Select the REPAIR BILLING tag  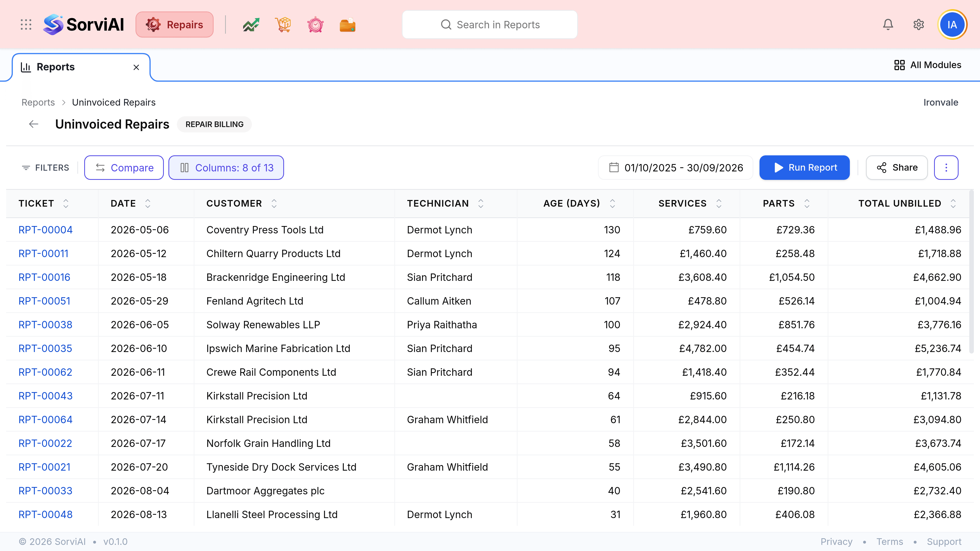tap(214, 124)
